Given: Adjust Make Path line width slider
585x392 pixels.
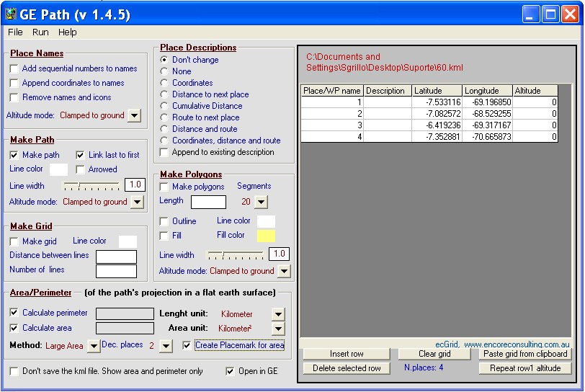Looking at the screenshot, I should click(91, 185).
